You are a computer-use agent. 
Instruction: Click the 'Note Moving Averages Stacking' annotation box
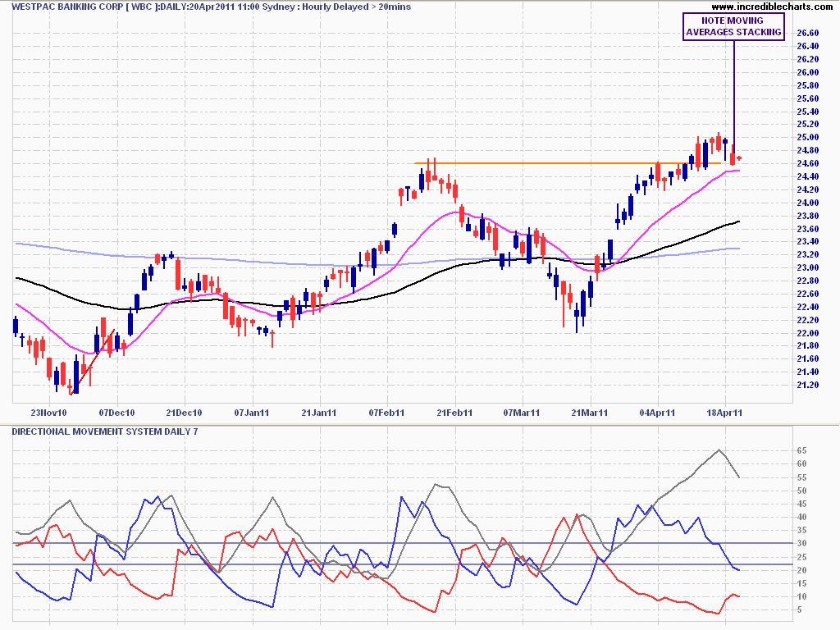tap(733, 26)
